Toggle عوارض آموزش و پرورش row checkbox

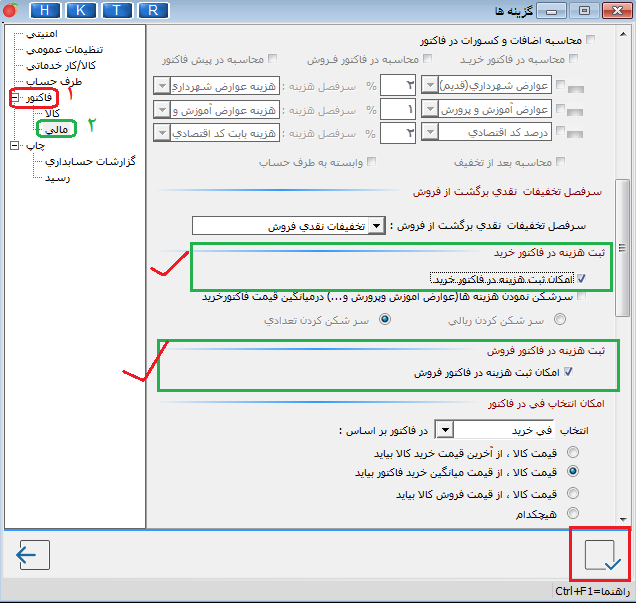(560, 108)
